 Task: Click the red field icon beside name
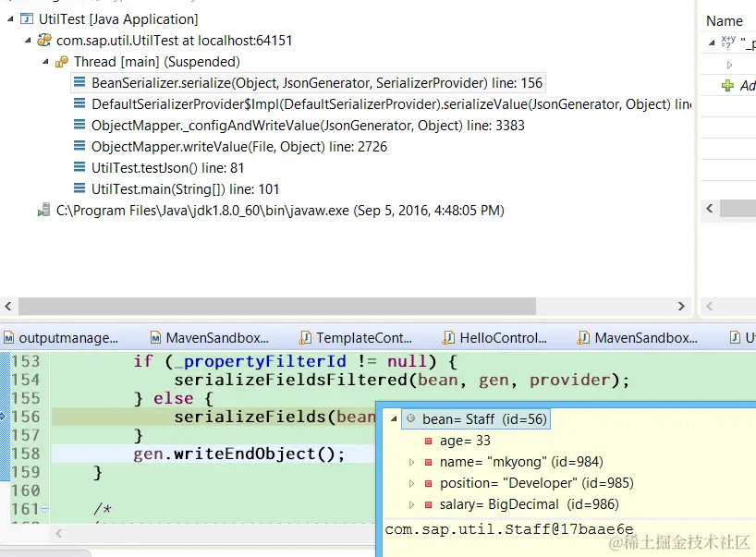pos(428,462)
